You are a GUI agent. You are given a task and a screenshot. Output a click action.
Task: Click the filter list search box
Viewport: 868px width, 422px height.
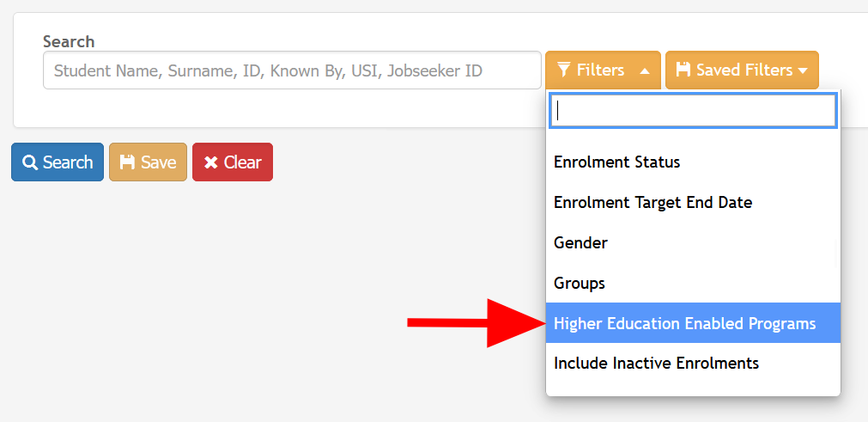(x=693, y=111)
